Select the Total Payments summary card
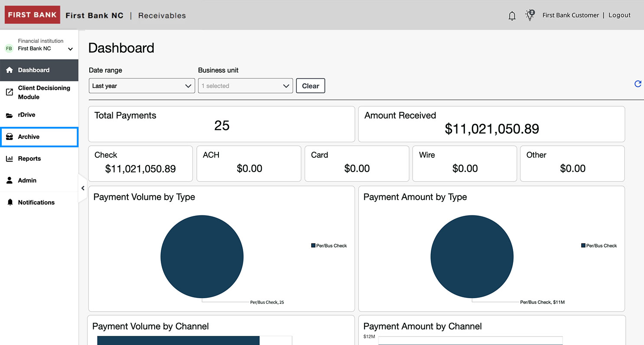The image size is (644, 345). pos(221,124)
